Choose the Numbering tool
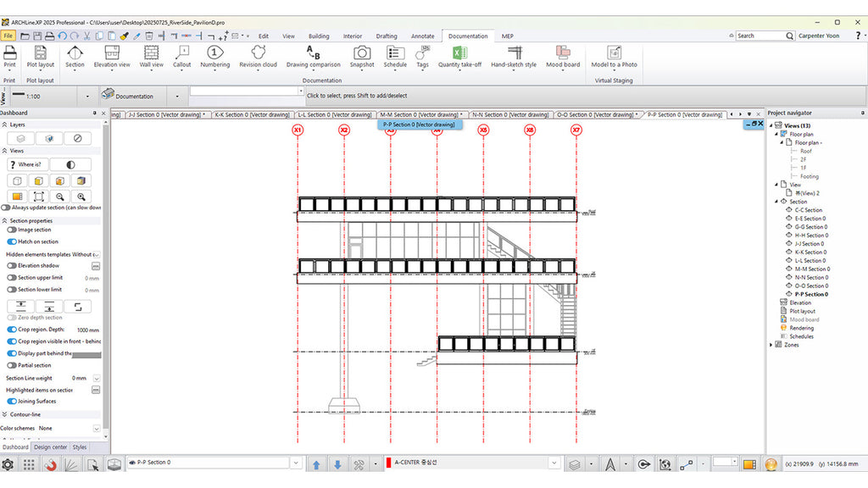The height and width of the screenshot is (488, 868). pyautogui.click(x=214, y=57)
